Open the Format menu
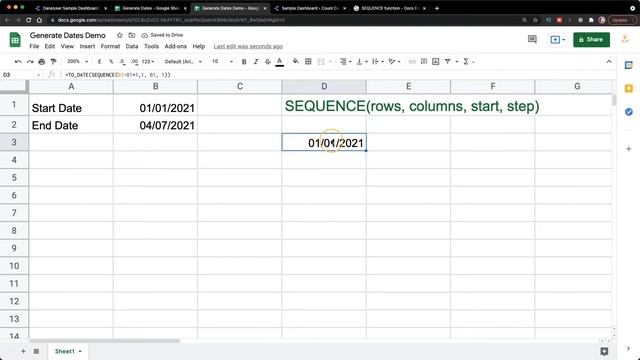This screenshot has width=640, height=360. (x=110, y=47)
